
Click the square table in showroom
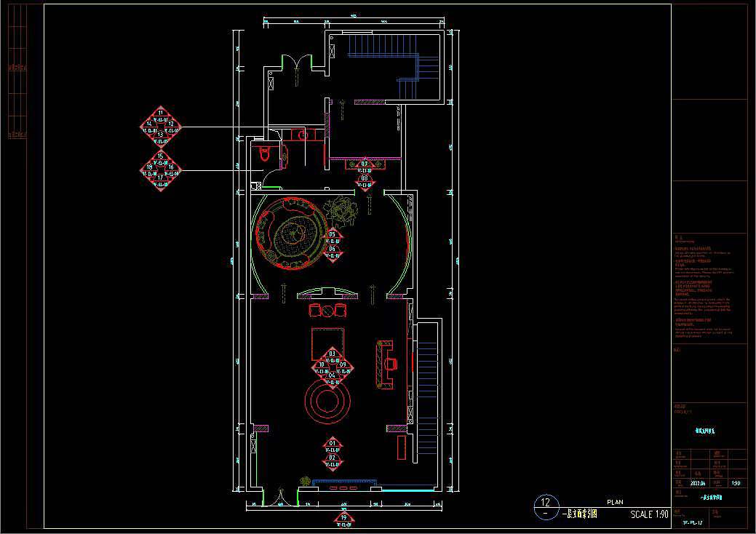328,343
